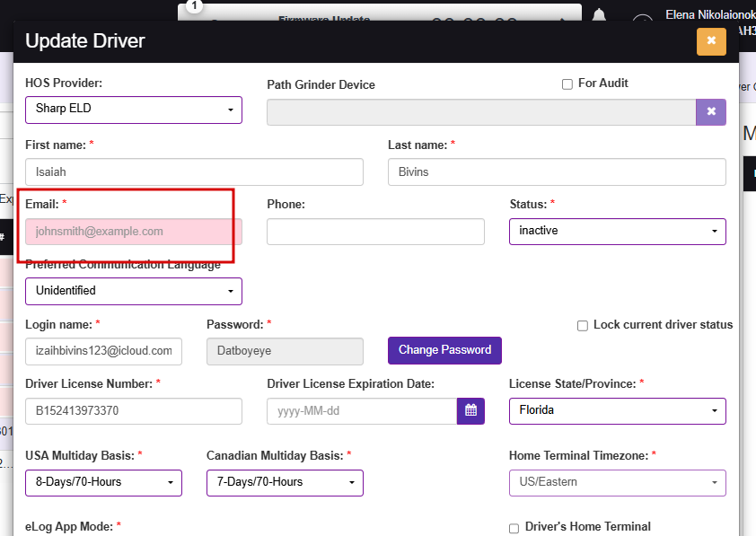756x536 pixels.
Task: Select the License State/Province Florida dropdown
Action: coord(618,410)
